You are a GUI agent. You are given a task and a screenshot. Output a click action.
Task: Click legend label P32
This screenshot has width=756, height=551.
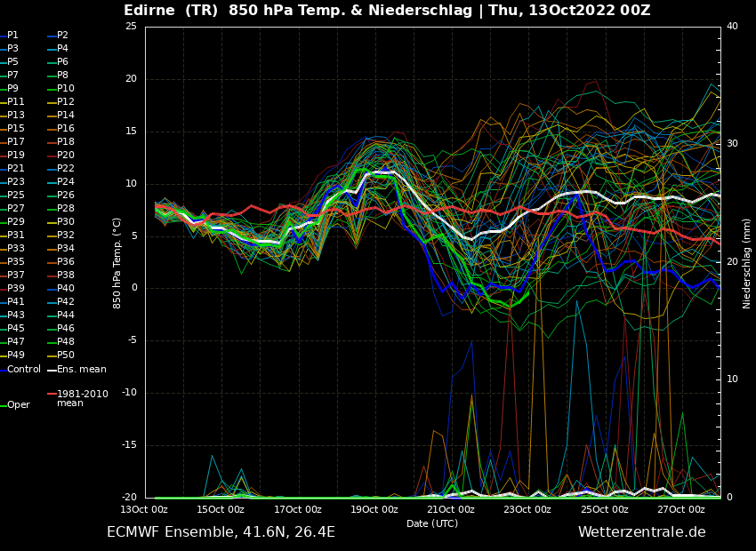(x=66, y=235)
